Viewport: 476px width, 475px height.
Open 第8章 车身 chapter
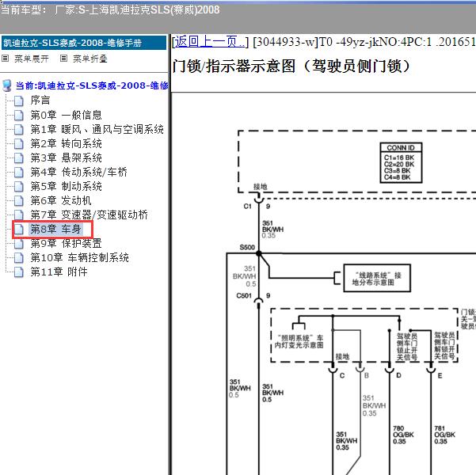point(55,229)
